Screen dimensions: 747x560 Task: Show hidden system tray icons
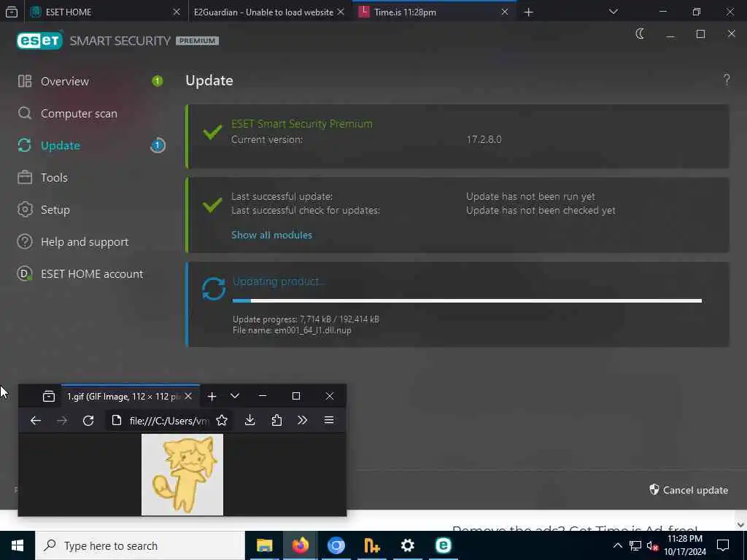click(617, 545)
